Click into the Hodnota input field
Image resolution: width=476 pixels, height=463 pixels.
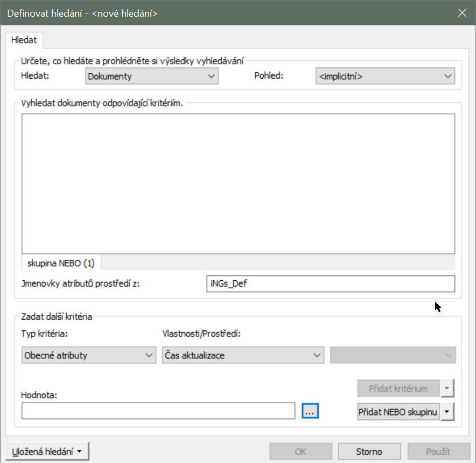[x=158, y=411]
